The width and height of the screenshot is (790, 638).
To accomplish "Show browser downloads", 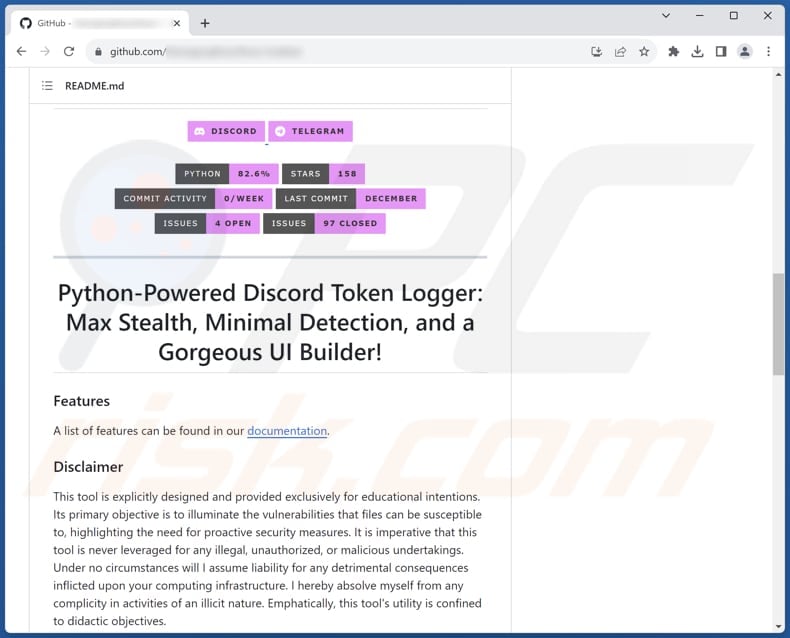I will point(697,51).
